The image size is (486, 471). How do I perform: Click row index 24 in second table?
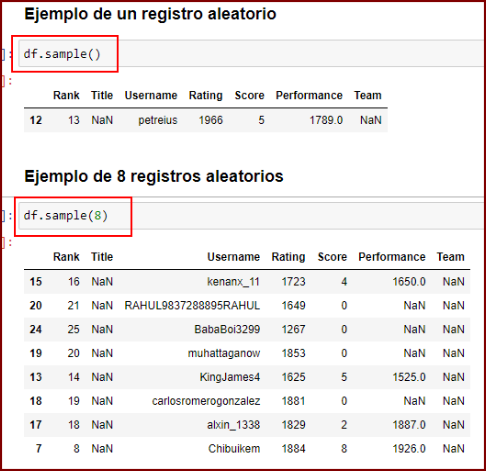point(36,329)
